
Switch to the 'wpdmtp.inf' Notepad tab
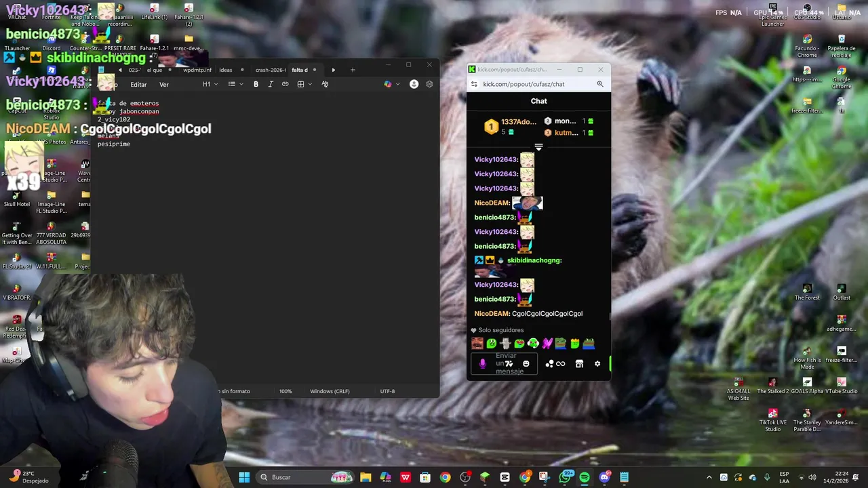tap(197, 70)
